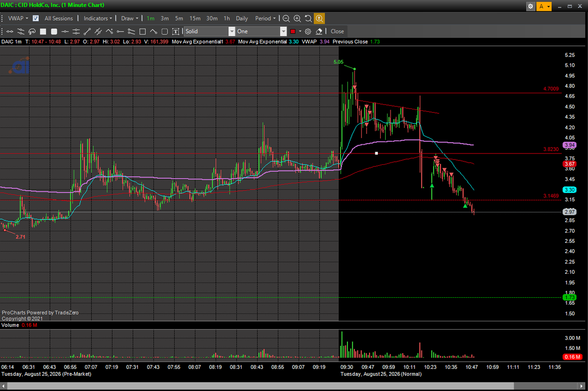The image size is (588, 391).
Task: Switch to the 3m timeframe
Action: (x=165, y=18)
